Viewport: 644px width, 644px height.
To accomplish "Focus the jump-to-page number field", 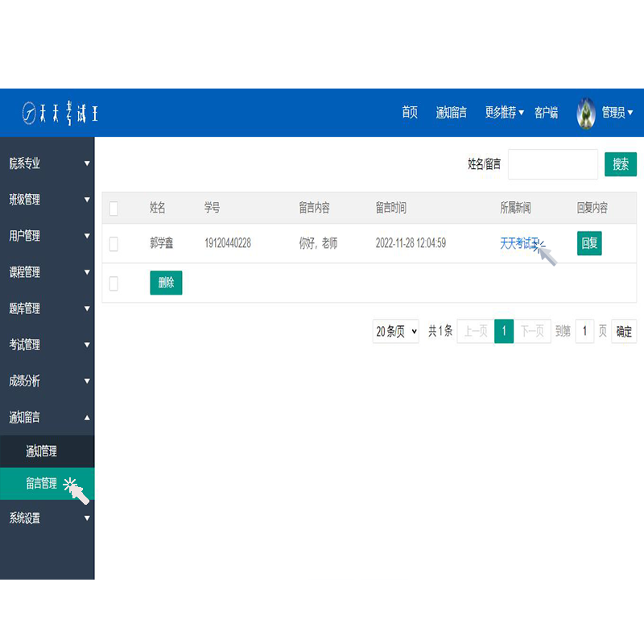I will point(584,331).
